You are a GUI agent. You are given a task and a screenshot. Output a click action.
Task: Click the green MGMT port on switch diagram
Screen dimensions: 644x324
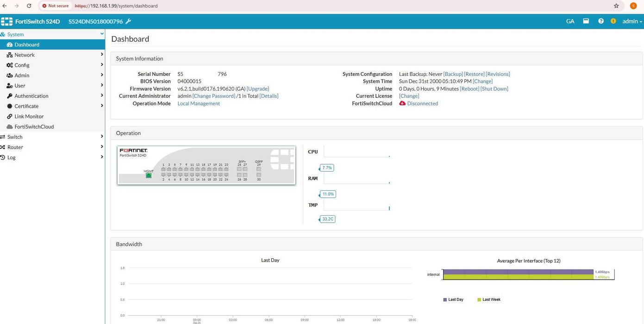click(x=149, y=175)
